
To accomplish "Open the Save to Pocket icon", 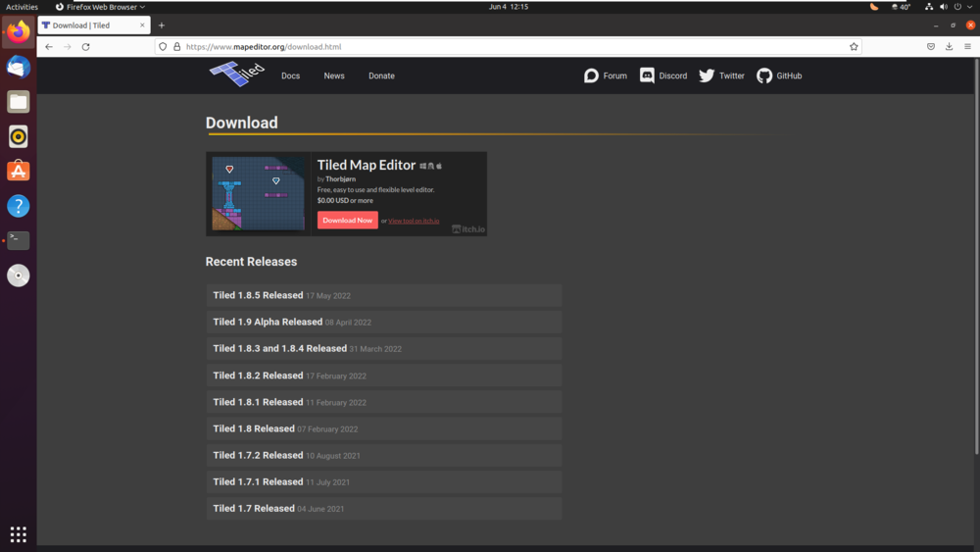I will click(x=931, y=47).
